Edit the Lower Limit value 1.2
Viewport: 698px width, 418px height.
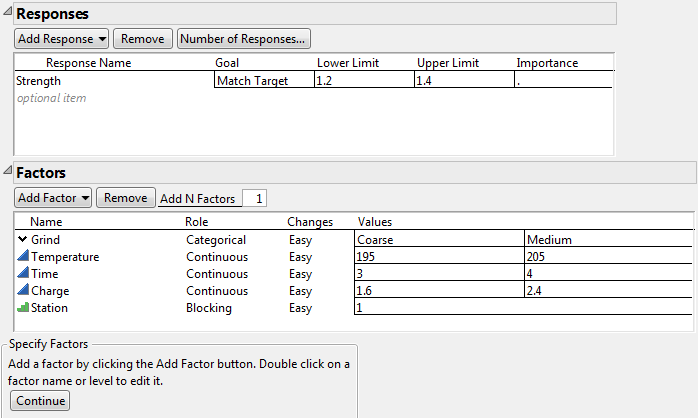(x=362, y=81)
